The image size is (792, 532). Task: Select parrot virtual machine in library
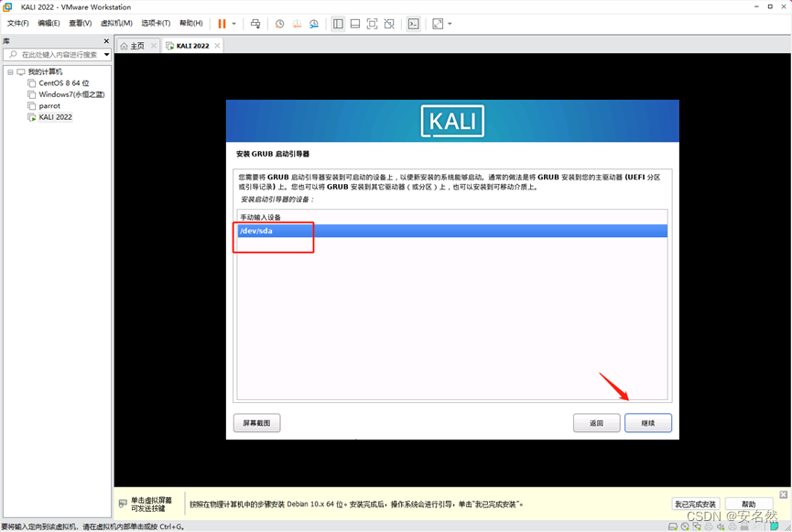pyautogui.click(x=49, y=105)
